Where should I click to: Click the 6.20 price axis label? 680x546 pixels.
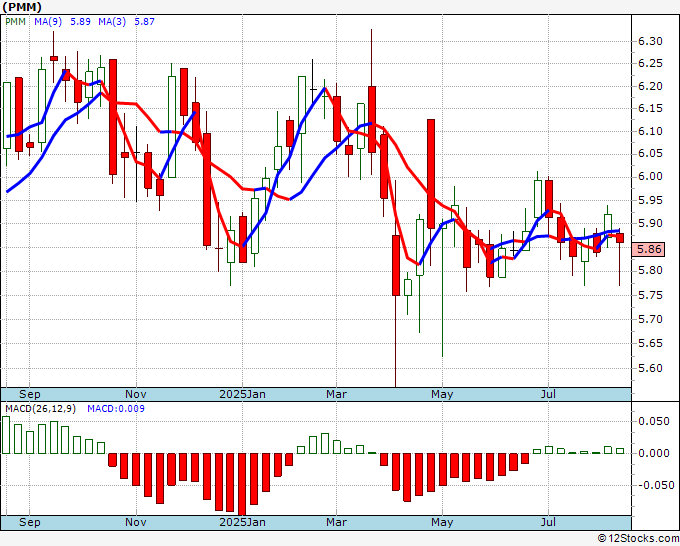650,86
